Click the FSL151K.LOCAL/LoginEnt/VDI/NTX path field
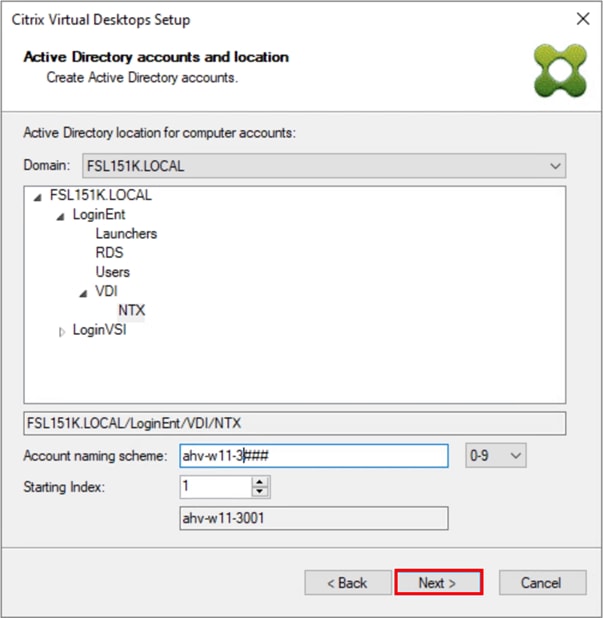The width and height of the screenshot is (603, 618). point(295,423)
